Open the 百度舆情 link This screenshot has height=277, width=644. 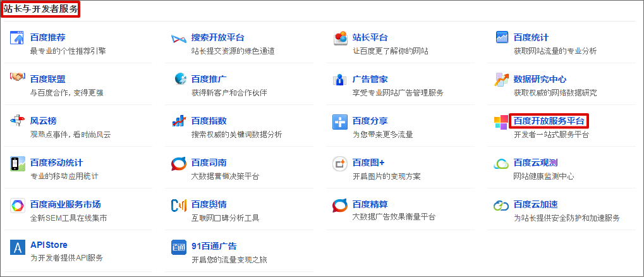[209, 204]
